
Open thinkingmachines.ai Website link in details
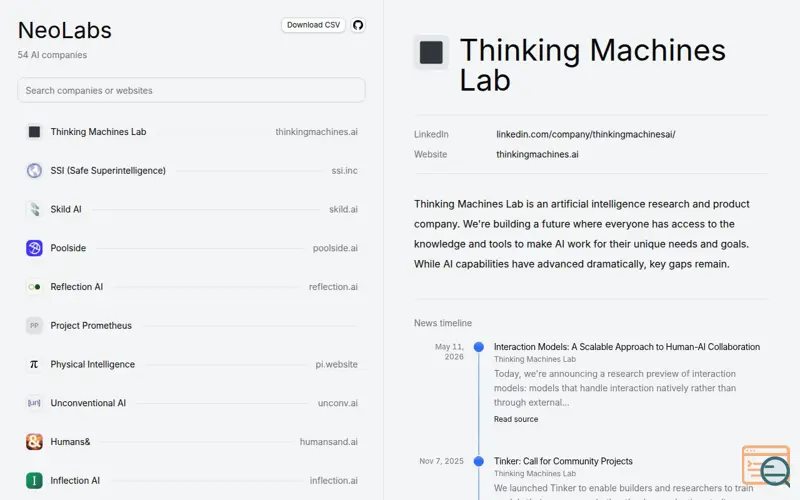tap(537, 154)
